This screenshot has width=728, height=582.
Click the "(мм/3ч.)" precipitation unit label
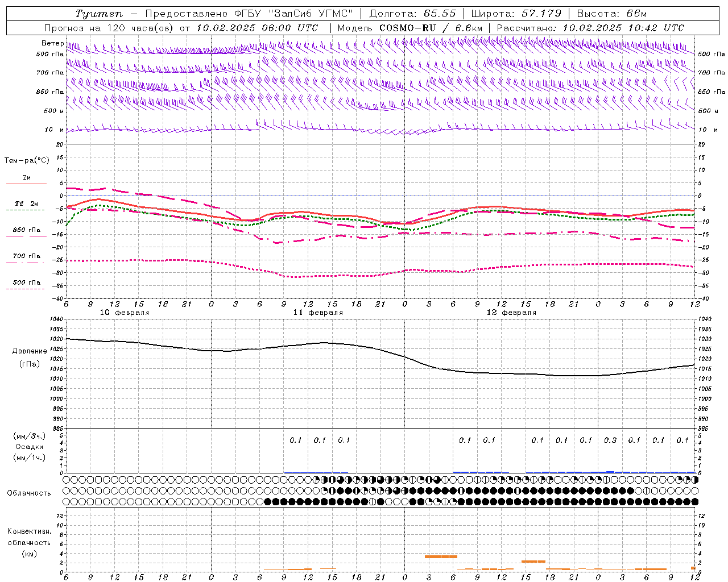pos(30,436)
